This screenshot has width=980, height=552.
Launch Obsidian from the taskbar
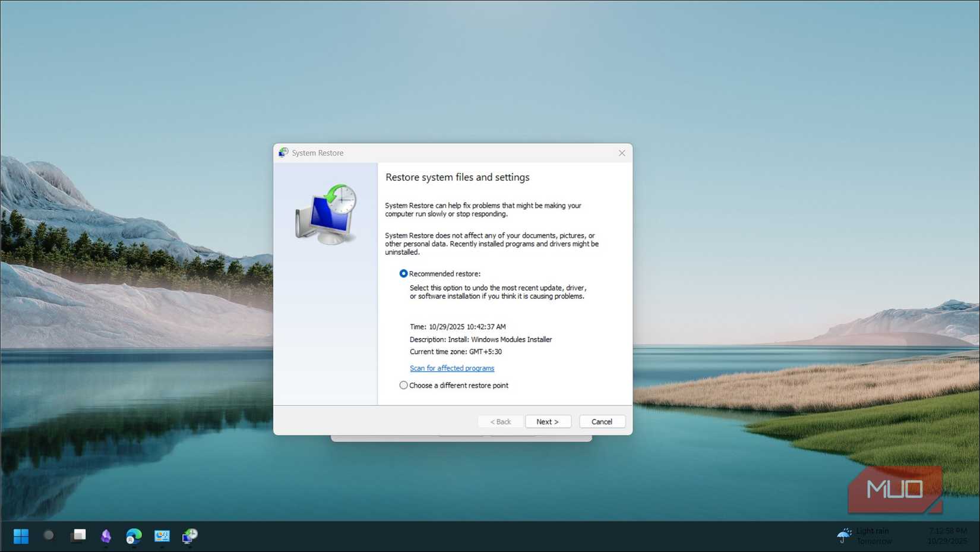click(106, 536)
